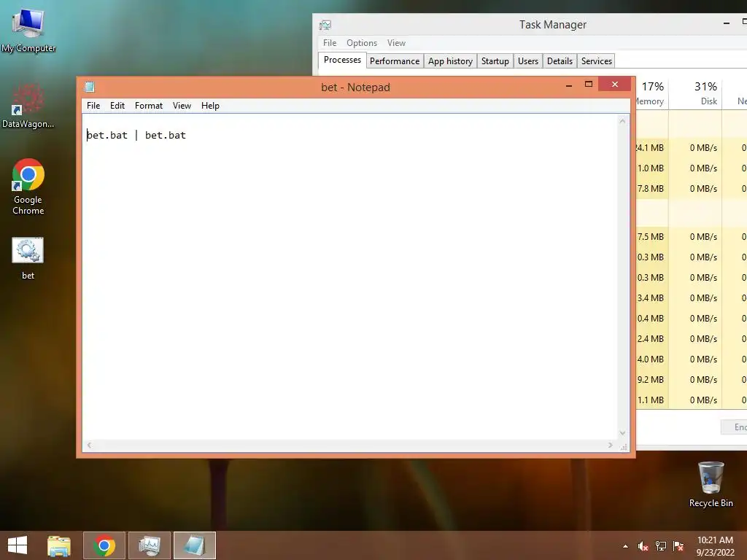Click Notepad vertical scrollbar down arrow
747x560 pixels.
tap(622, 433)
